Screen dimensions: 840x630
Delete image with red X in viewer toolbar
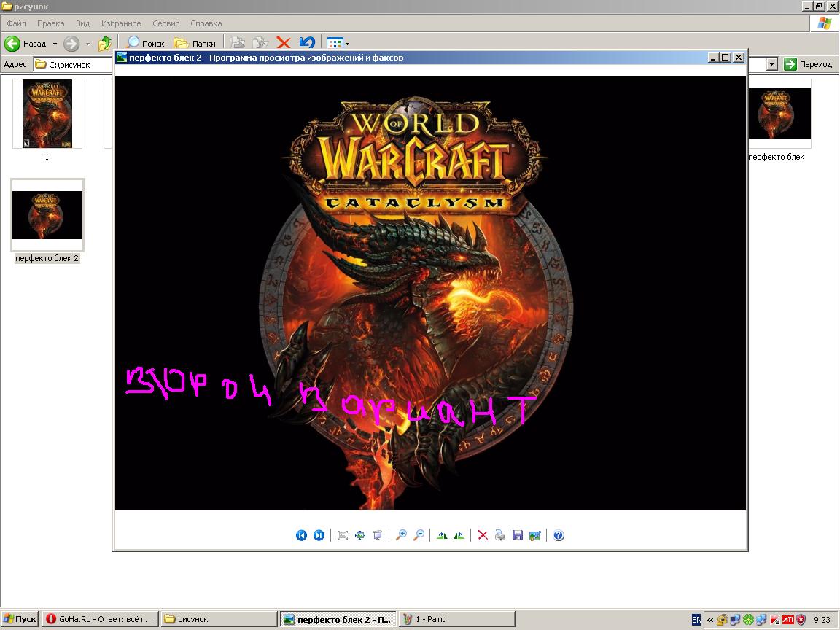(x=483, y=535)
